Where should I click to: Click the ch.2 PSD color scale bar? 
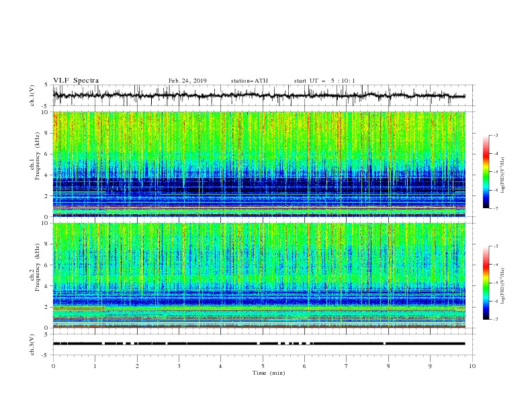click(486, 283)
